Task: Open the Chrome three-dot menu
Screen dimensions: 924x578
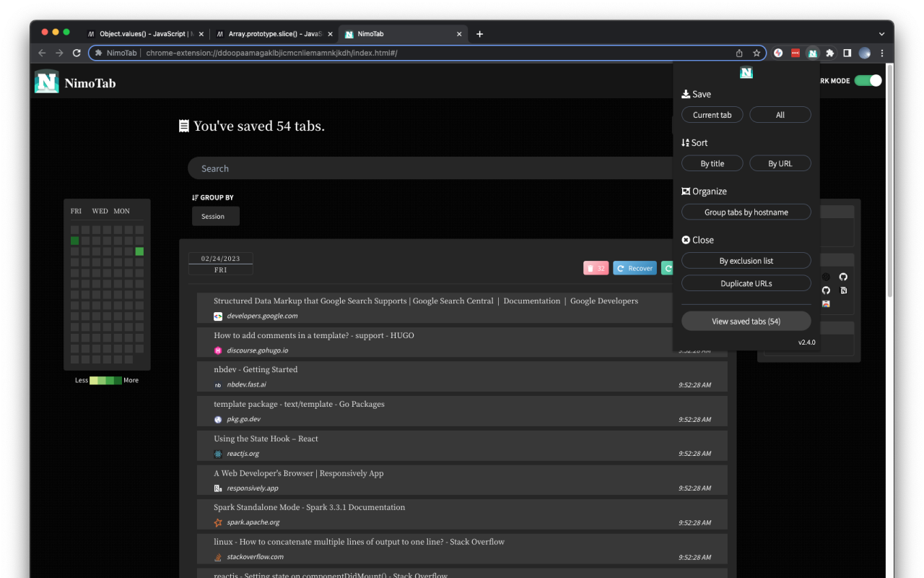Action: tap(882, 53)
